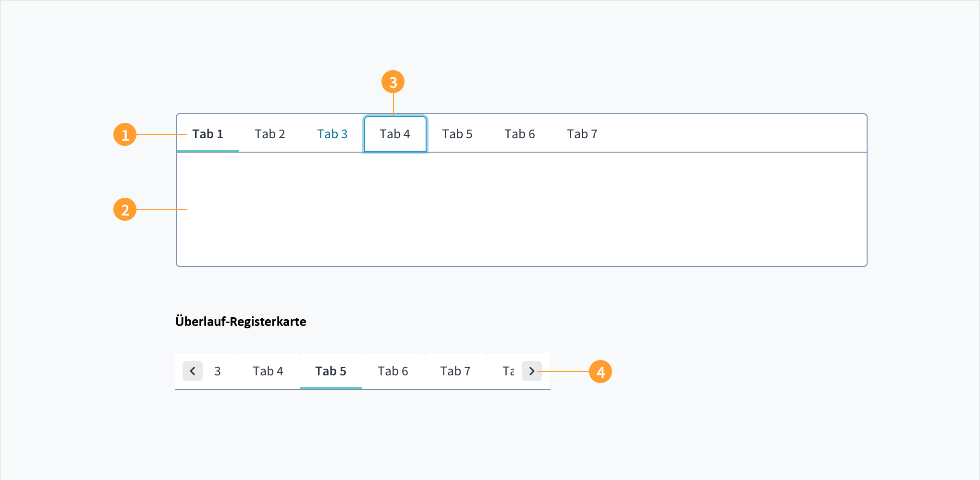Screen dimensions: 980x480
Task: Switch to Tab 5 in the top tab bar
Action: (x=457, y=134)
